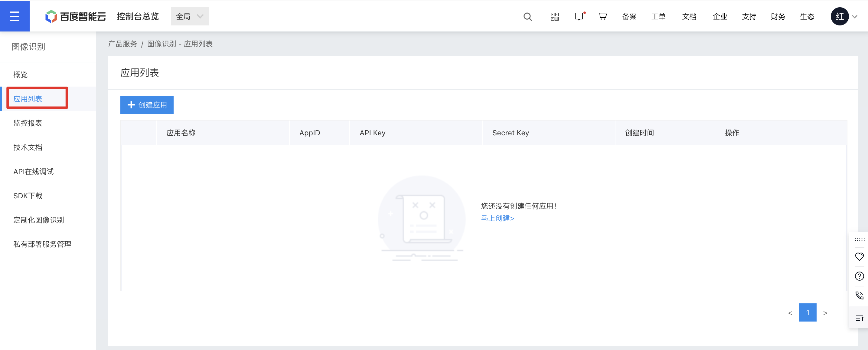Click the 红 user avatar
The image size is (868, 350).
click(840, 16)
